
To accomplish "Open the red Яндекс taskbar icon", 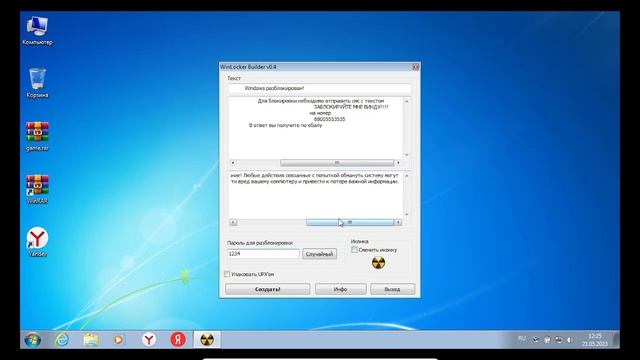I will click(178, 340).
